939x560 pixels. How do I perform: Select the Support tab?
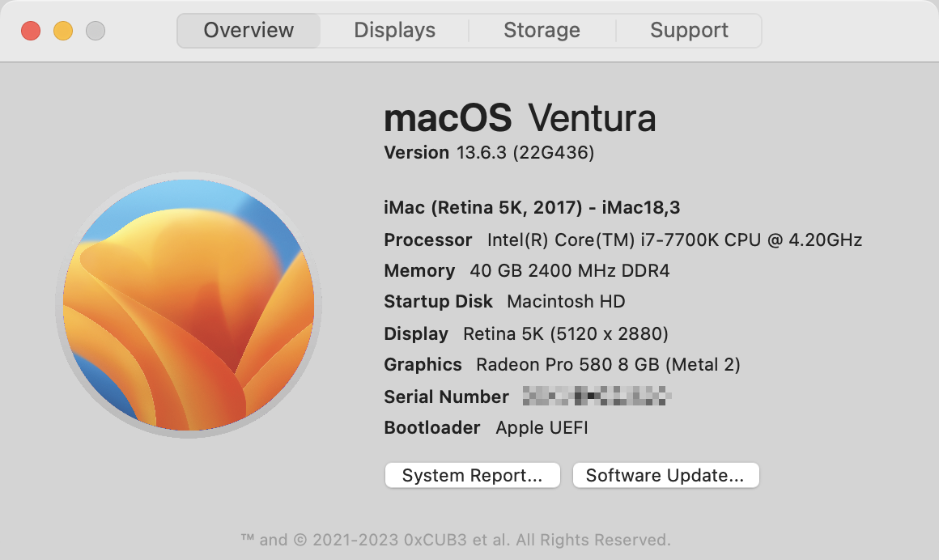click(x=689, y=31)
